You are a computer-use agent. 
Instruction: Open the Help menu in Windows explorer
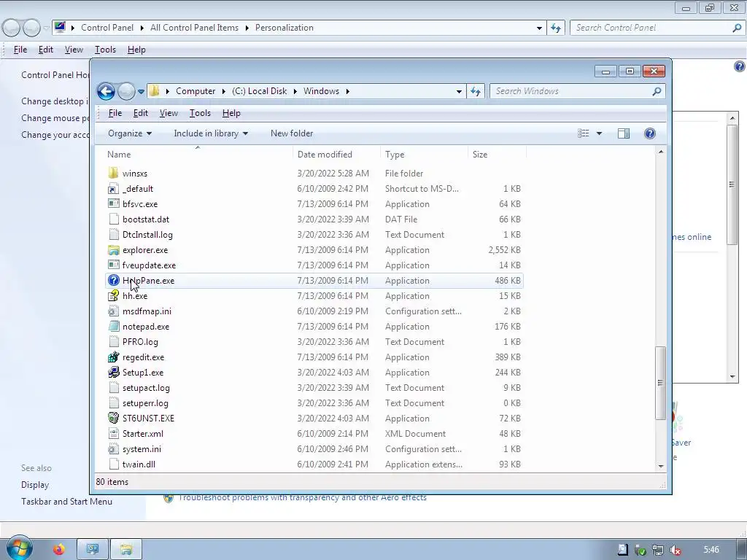click(x=231, y=113)
